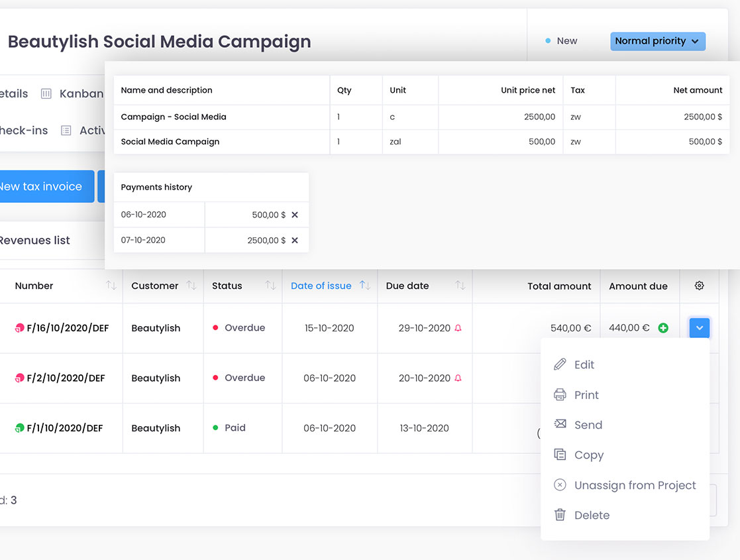
Task: Open invoice F/1/10/2020/DEF
Action: point(65,428)
